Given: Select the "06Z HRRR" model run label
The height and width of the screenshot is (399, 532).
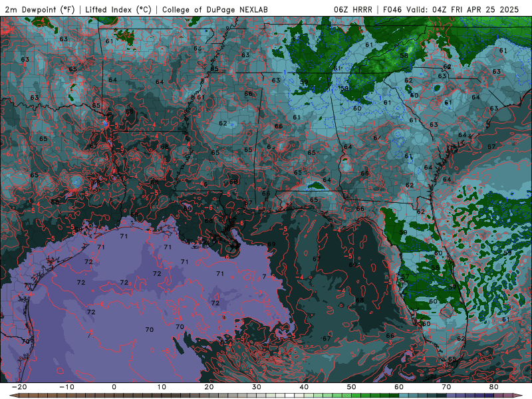Looking at the screenshot, I should pyautogui.click(x=353, y=9).
